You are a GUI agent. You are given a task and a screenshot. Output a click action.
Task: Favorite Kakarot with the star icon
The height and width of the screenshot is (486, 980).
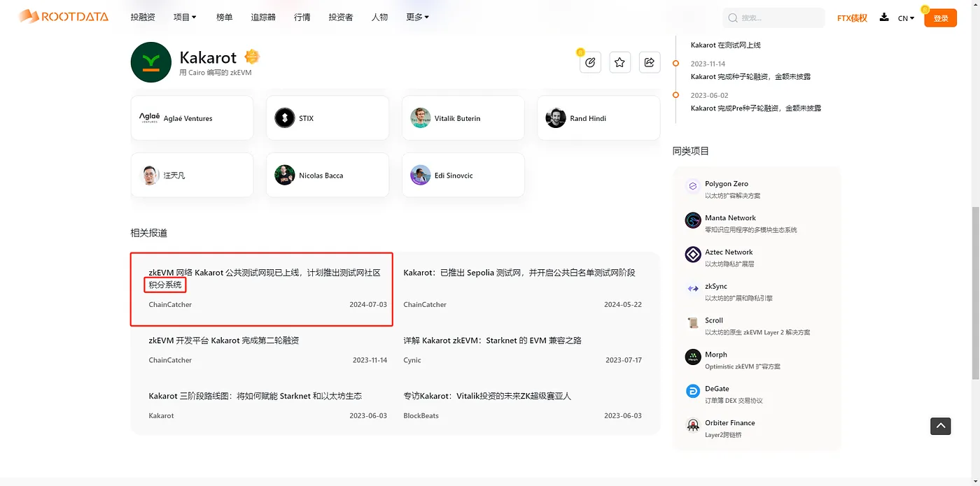coord(619,62)
